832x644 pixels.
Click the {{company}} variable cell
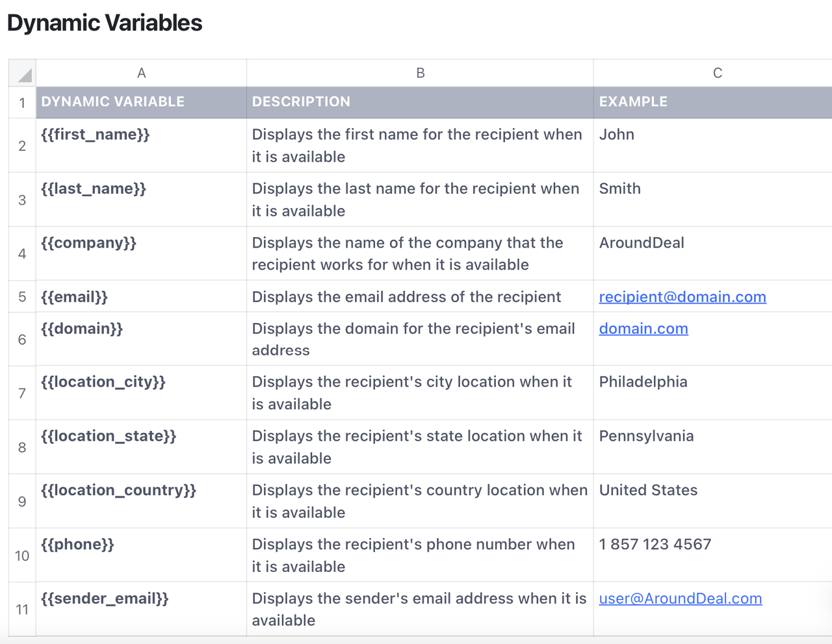(89, 243)
